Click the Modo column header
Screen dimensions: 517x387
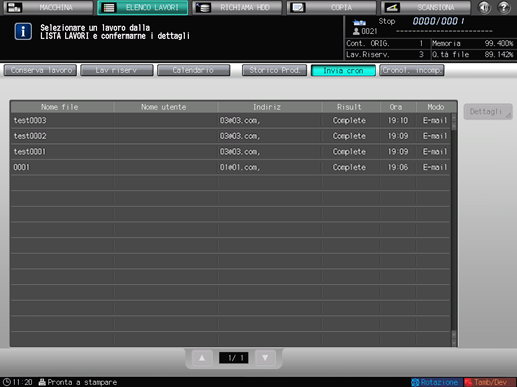coord(436,107)
